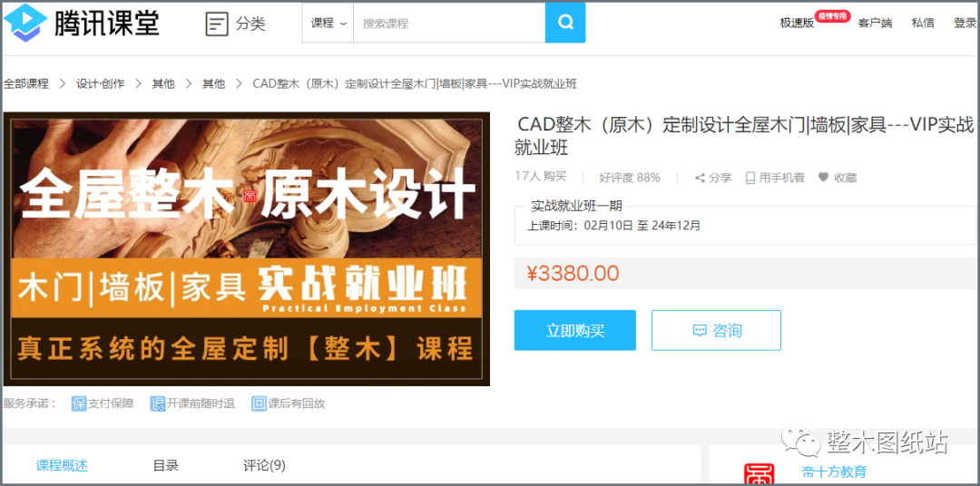Switch to the 评论(9) tab
980x486 pixels.
264,465
